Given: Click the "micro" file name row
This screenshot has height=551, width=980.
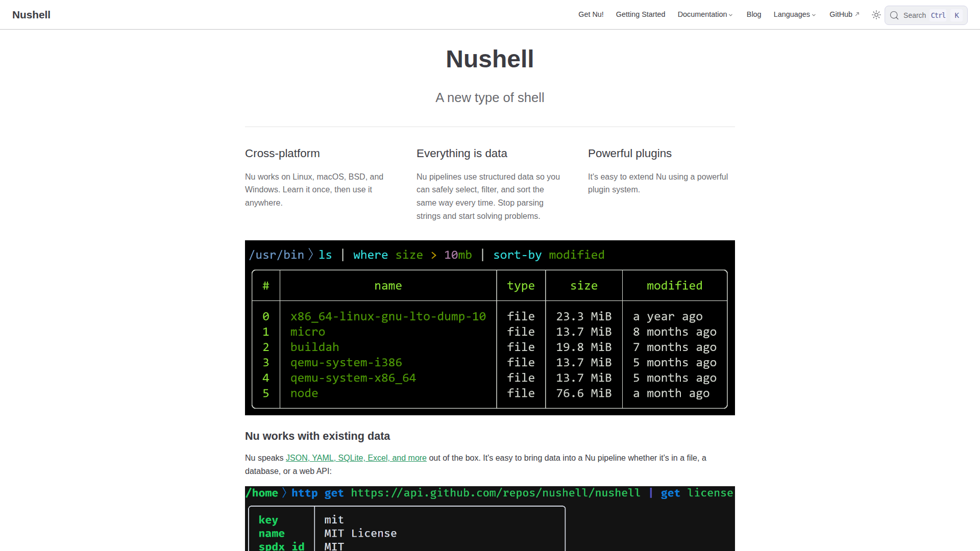Looking at the screenshot, I should [x=308, y=332].
